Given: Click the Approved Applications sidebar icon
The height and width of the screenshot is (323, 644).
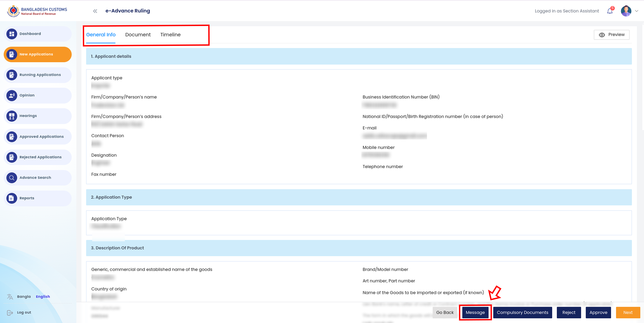Looking at the screenshot, I should pyautogui.click(x=12, y=136).
